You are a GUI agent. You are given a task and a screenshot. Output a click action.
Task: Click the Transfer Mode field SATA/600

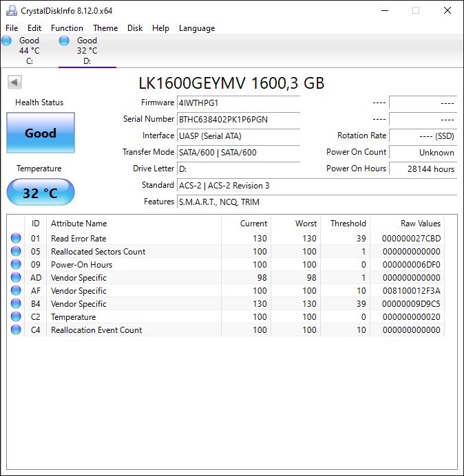pos(238,152)
